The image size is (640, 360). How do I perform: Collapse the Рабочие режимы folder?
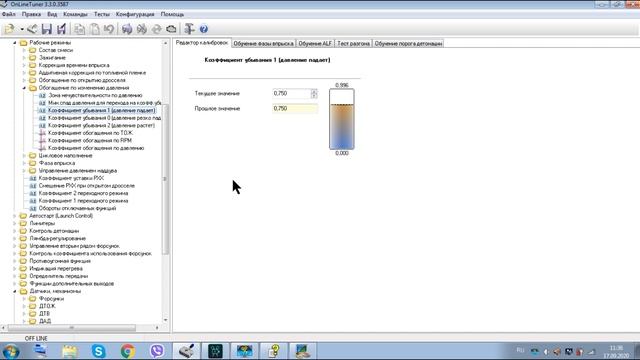point(15,42)
